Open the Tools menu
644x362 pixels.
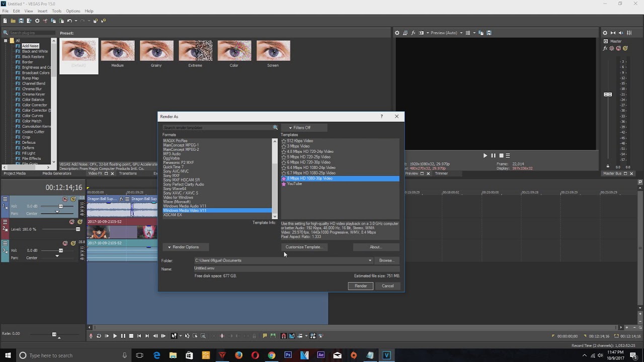[56, 11]
